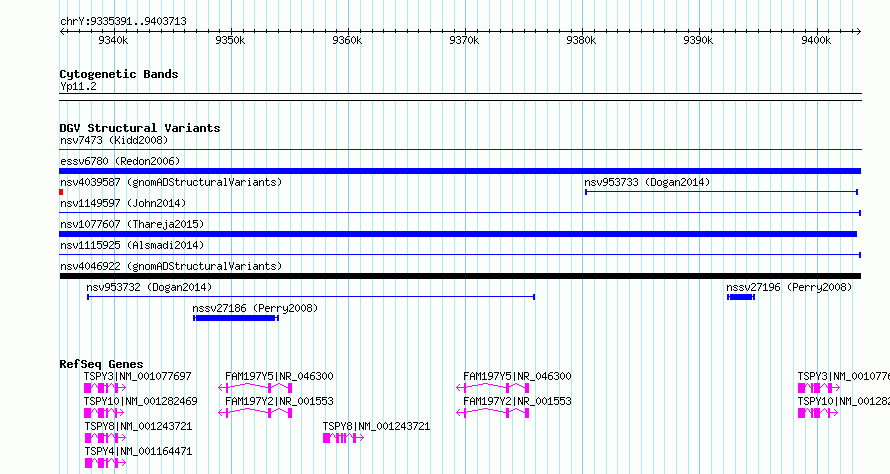Click the FAM197Y5|NR_046300 label near 9370k
This screenshot has width=890, height=474.
click(517, 376)
